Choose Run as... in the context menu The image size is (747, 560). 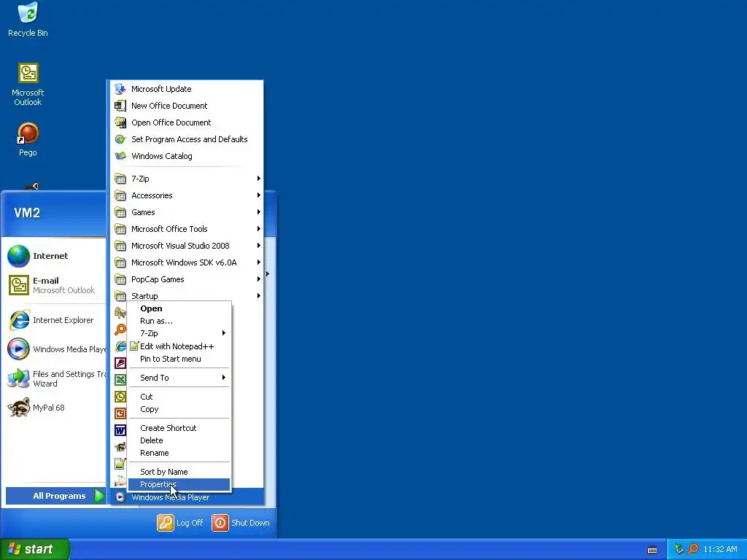[x=179, y=321]
